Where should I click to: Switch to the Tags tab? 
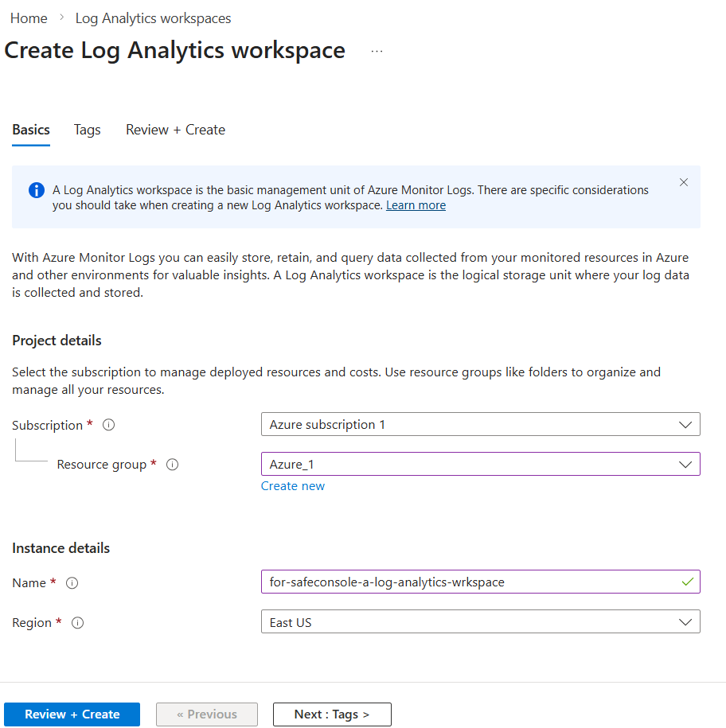[x=88, y=130]
